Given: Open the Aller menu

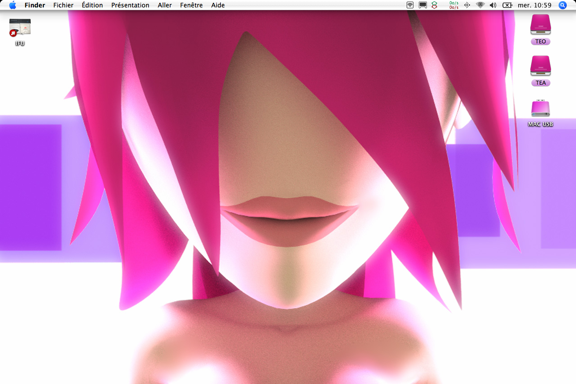Looking at the screenshot, I should point(165,5).
